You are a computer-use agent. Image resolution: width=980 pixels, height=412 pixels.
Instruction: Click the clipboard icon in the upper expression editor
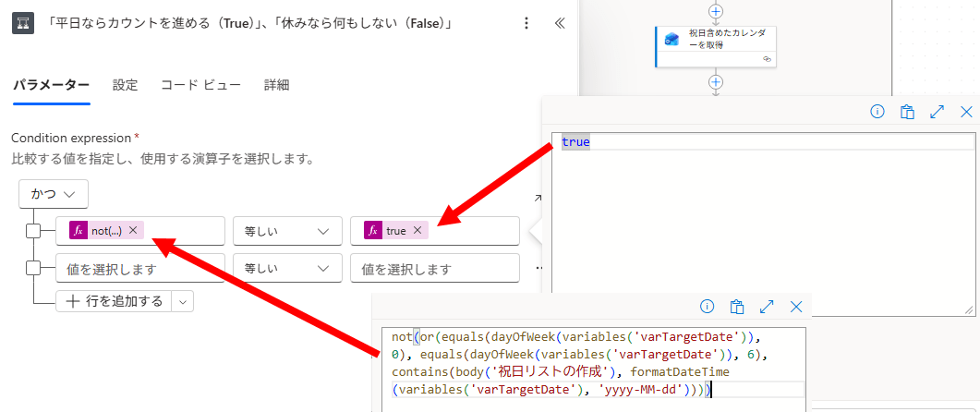907,111
